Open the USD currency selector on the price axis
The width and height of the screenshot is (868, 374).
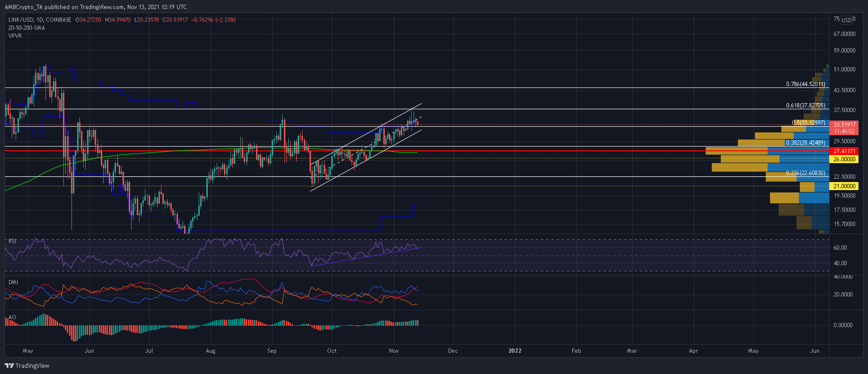pos(847,20)
